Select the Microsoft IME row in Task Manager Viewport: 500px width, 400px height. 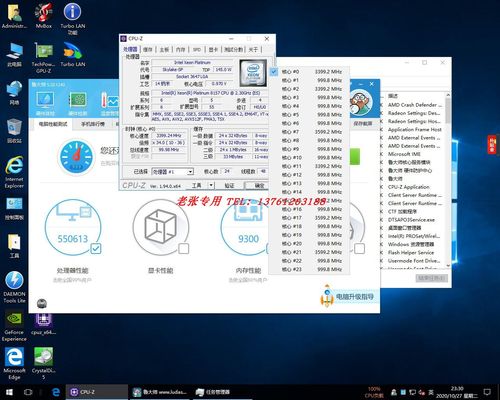pyautogui.click(x=413, y=154)
